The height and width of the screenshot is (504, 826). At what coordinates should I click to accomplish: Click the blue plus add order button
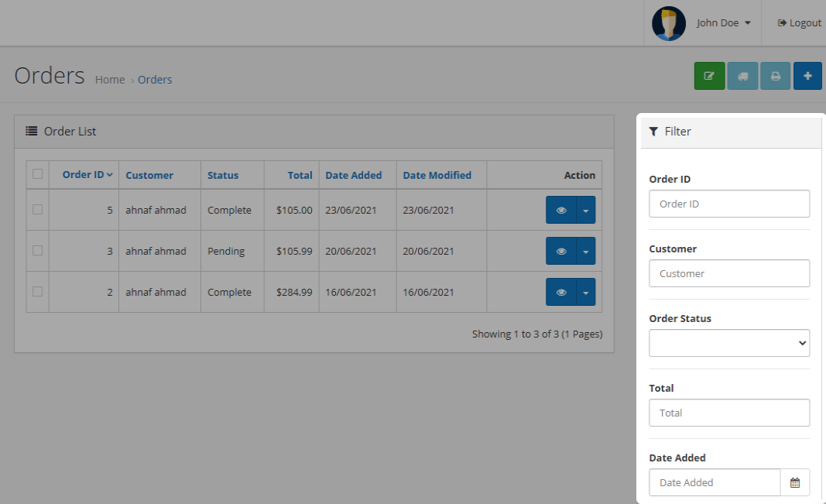click(807, 76)
